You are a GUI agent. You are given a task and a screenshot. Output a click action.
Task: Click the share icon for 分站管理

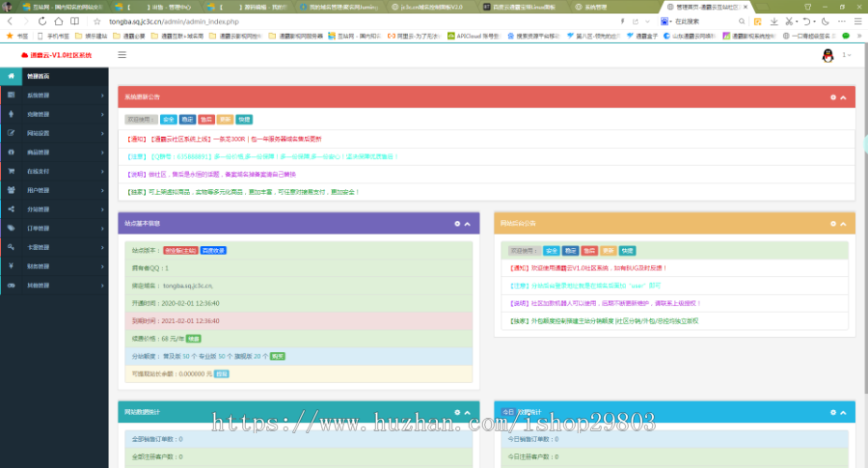pyautogui.click(x=11, y=209)
